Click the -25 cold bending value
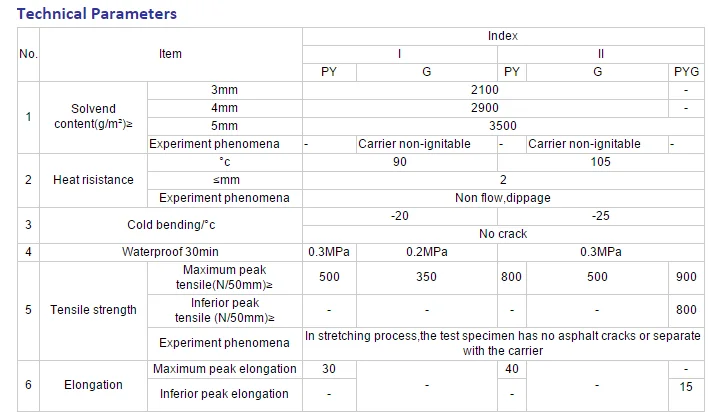The height and width of the screenshot is (420, 720). (x=600, y=216)
